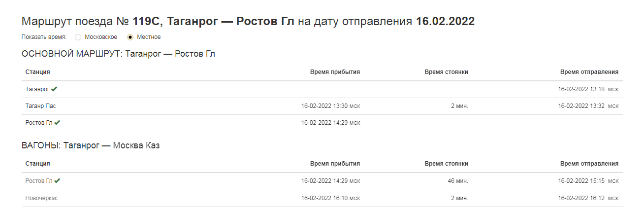Viewport: 644px width, 210px height.
Task: Click the Время отправления header in main route table
Action: pos(589,72)
